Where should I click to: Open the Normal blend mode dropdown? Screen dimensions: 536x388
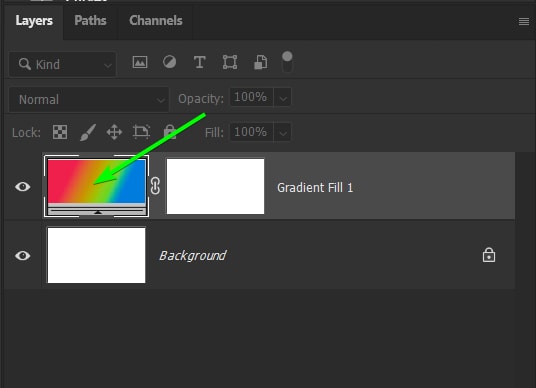[x=89, y=99]
